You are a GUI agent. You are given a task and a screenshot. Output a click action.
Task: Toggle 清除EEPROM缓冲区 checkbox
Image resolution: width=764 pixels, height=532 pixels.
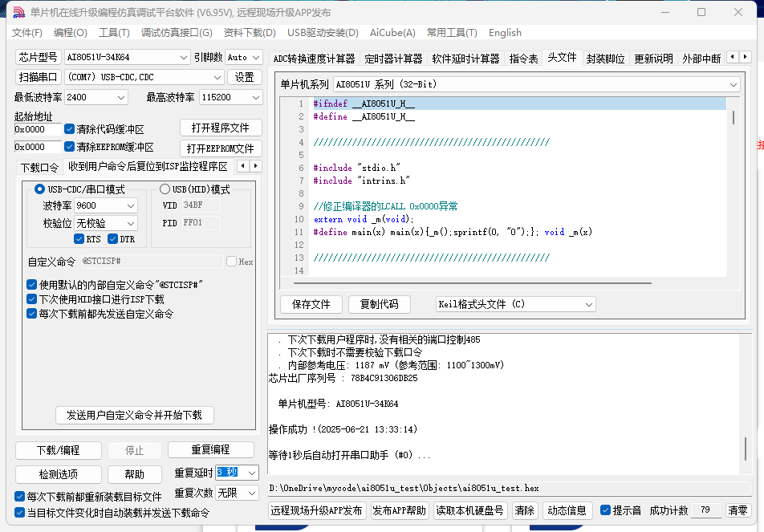(69, 147)
